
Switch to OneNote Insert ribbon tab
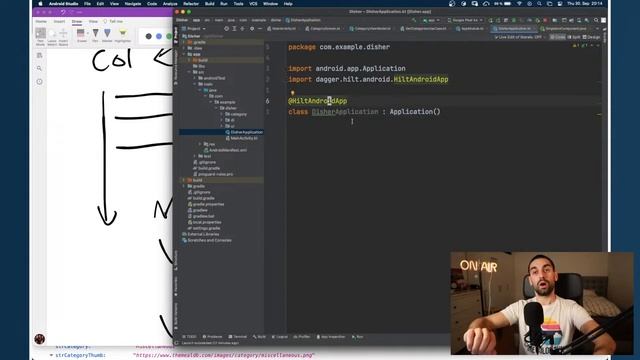(x=59, y=21)
